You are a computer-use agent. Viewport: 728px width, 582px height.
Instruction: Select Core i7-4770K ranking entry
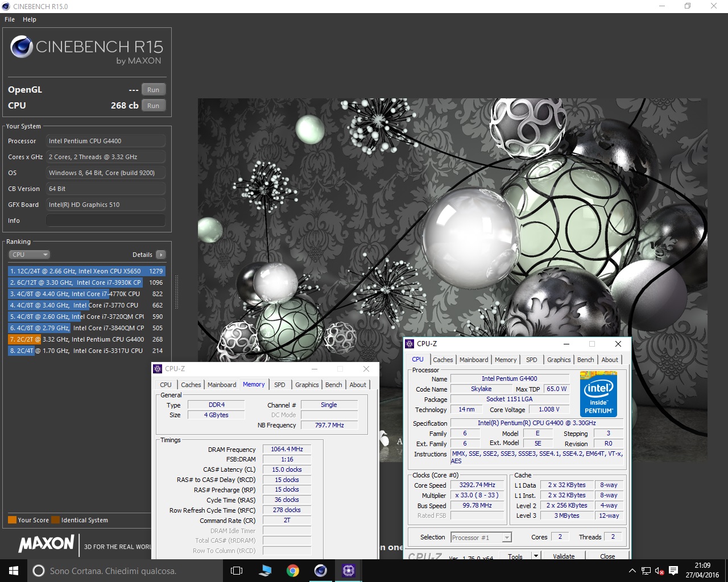pyautogui.click(x=86, y=294)
